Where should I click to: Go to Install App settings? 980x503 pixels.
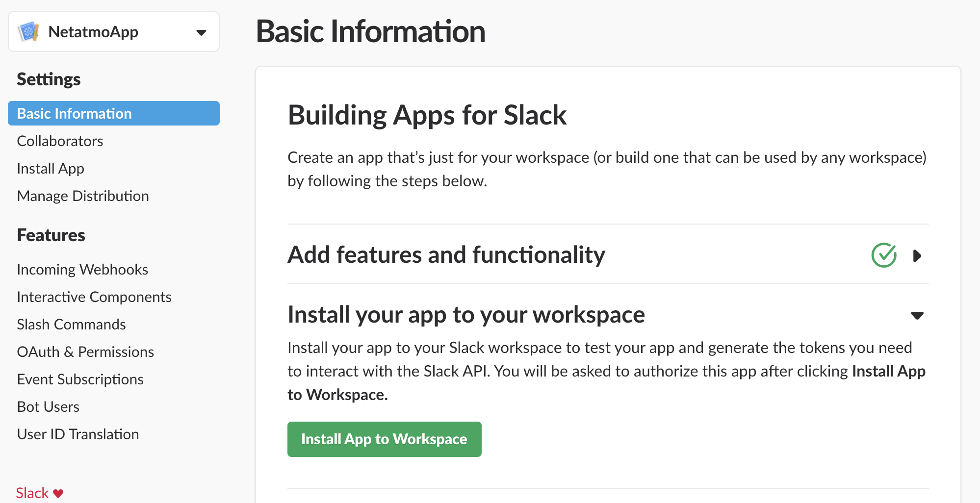coord(51,169)
